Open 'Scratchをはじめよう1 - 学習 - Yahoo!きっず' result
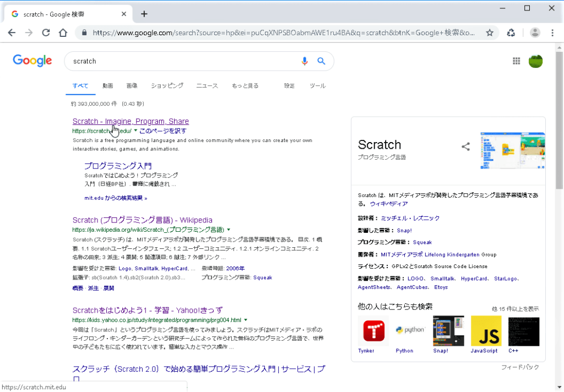 coord(148,311)
